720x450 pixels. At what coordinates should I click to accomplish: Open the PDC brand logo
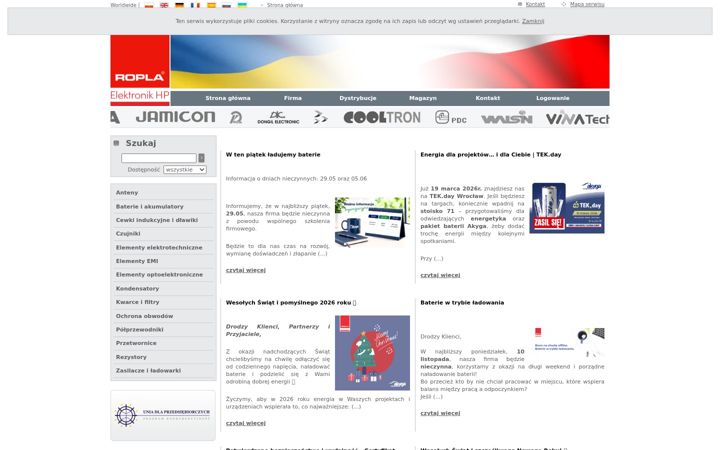tap(451, 118)
